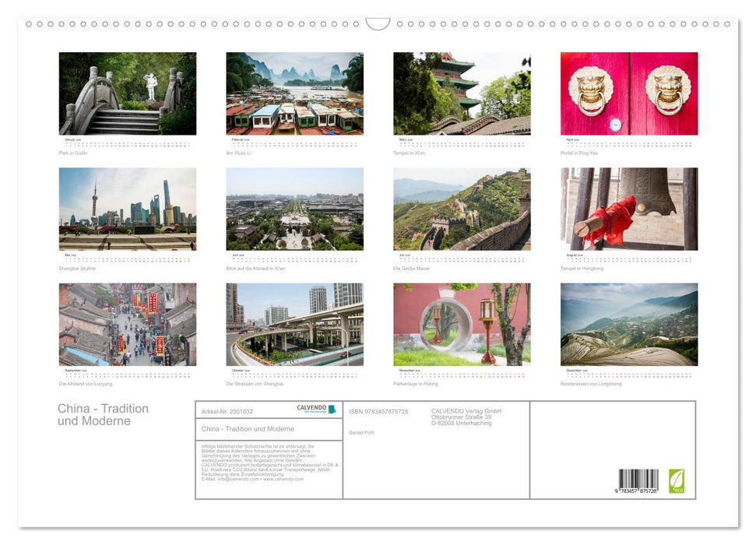View the März photo "Tempel in Xi'an"

click(x=461, y=93)
